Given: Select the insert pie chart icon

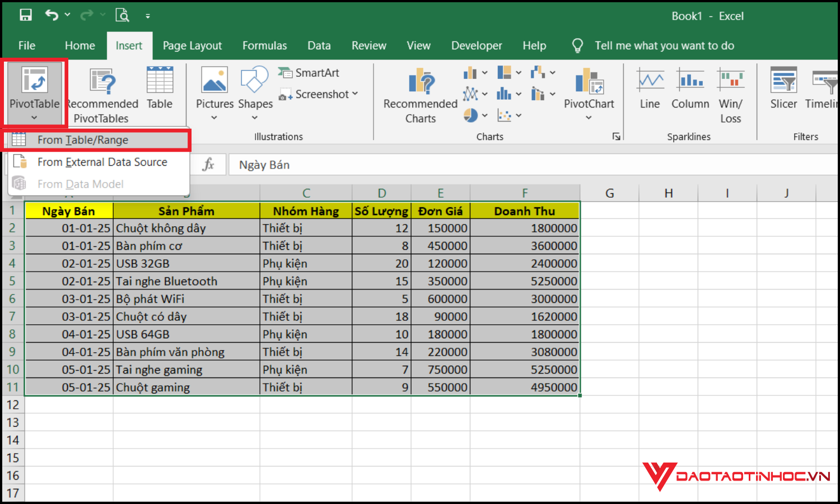Looking at the screenshot, I should click(x=471, y=115).
